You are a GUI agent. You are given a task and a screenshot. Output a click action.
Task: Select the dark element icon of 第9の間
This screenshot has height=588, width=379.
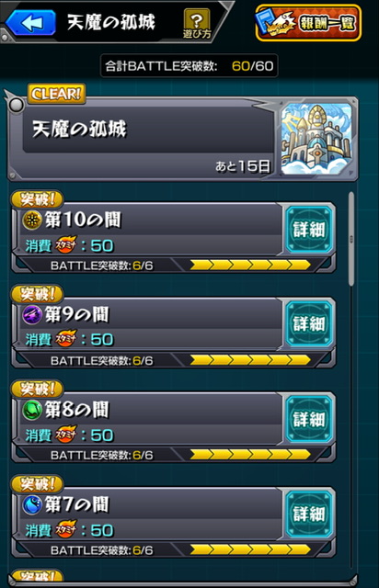(x=32, y=314)
